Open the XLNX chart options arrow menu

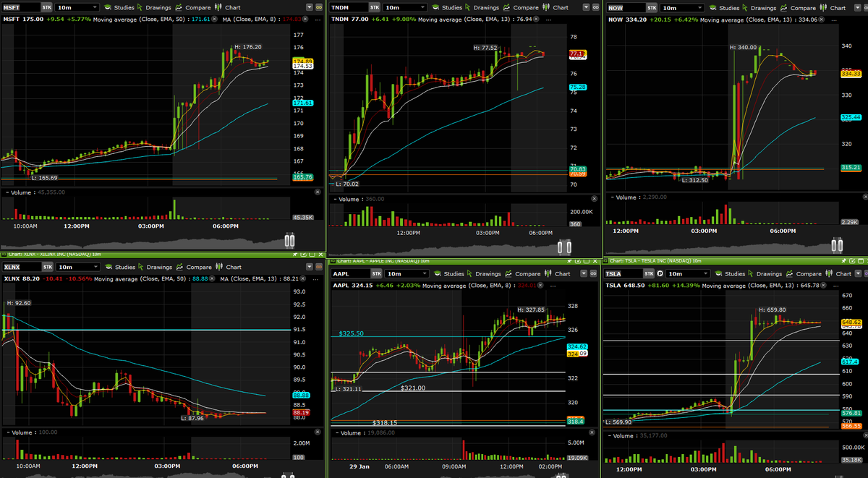(x=310, y=267)
